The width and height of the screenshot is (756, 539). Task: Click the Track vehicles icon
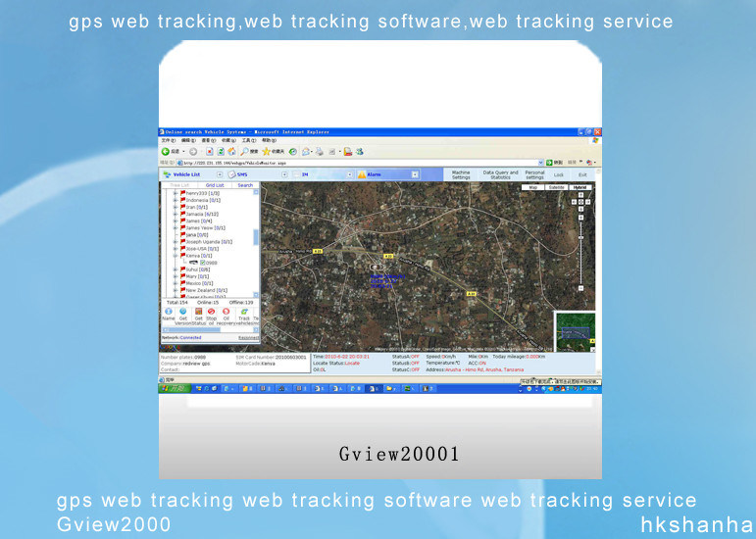(x=244, y=312)
